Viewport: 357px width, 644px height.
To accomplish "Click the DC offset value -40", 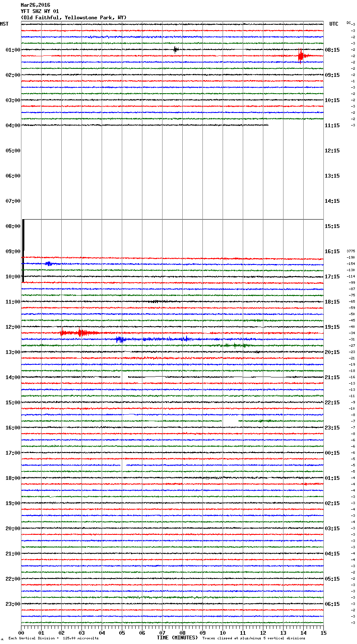I will (352, 327).
